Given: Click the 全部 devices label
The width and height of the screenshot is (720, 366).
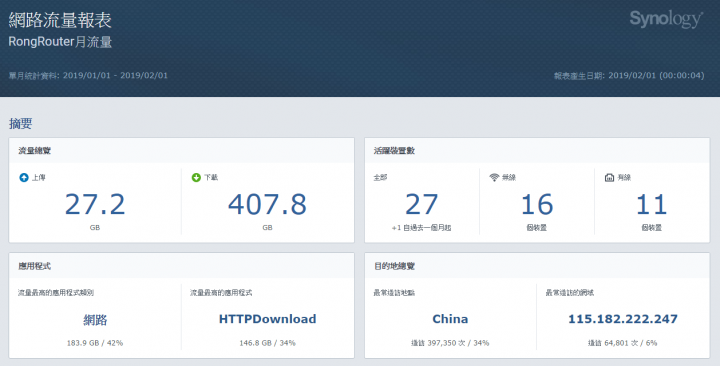Looking at the screenshot, I should point(380,177).
